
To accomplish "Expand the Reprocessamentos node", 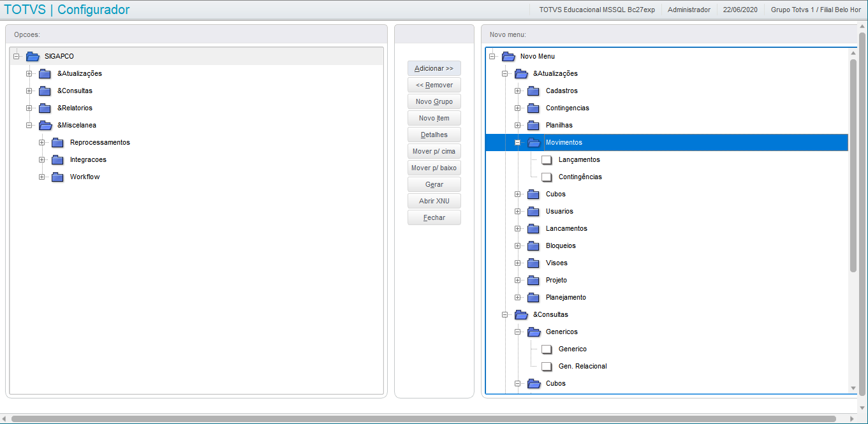I will coord(41,142).
